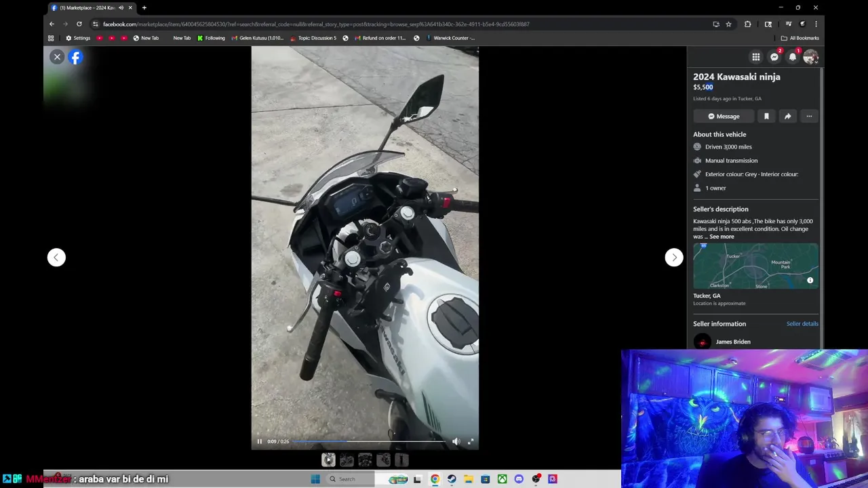The width and height of the screenshot is (868, 488).
Task: Mute the Marketplace tab audio
Action: (x=121, y=7)
